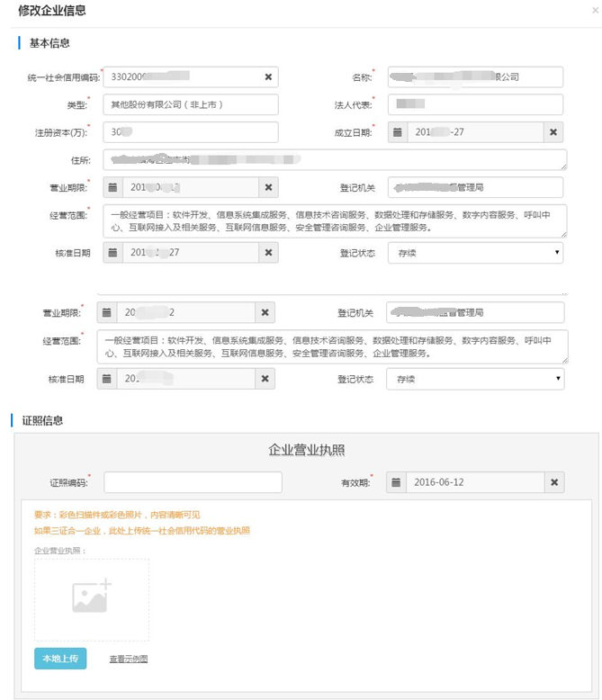Click the 修改企业信息 dialog title
Viewport: 602px width, 700px height.
[x=52, y=11]
